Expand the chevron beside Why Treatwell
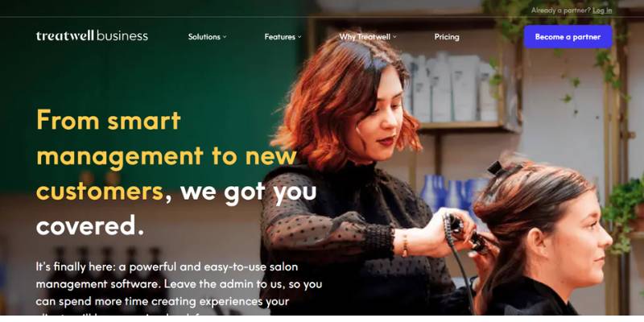 (394, 37)
